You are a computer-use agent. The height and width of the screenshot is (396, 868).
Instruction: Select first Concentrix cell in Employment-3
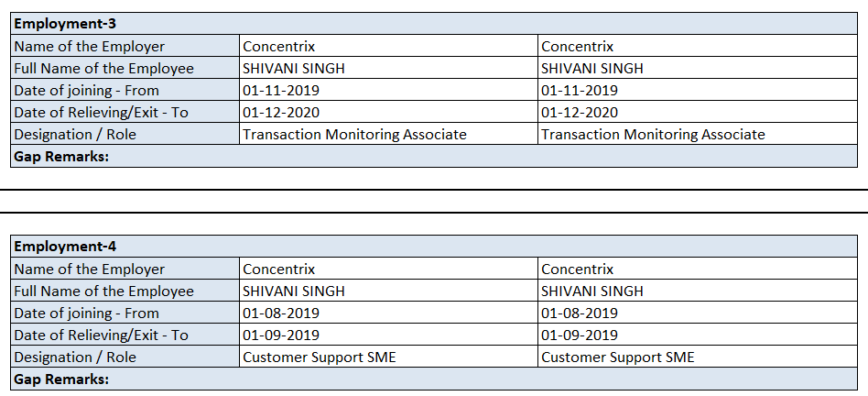click(x=278, y=46)
